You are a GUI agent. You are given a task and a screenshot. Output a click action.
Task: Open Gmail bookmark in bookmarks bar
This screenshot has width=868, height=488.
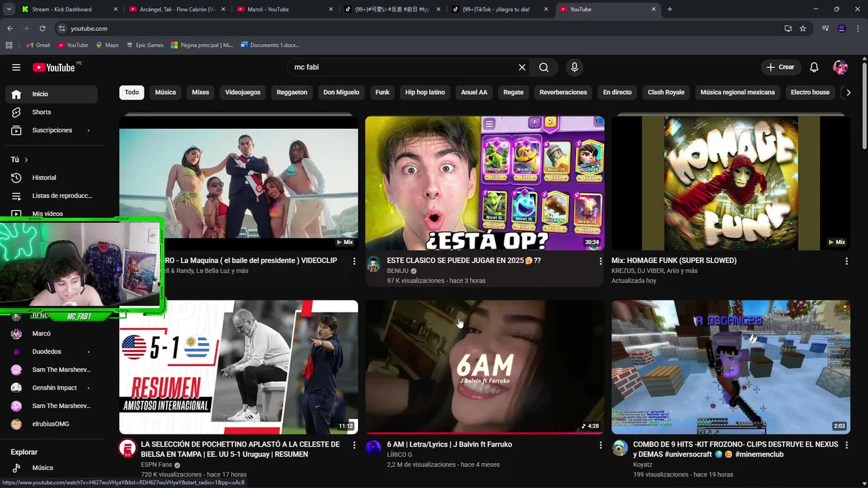[x=38, y=45]
